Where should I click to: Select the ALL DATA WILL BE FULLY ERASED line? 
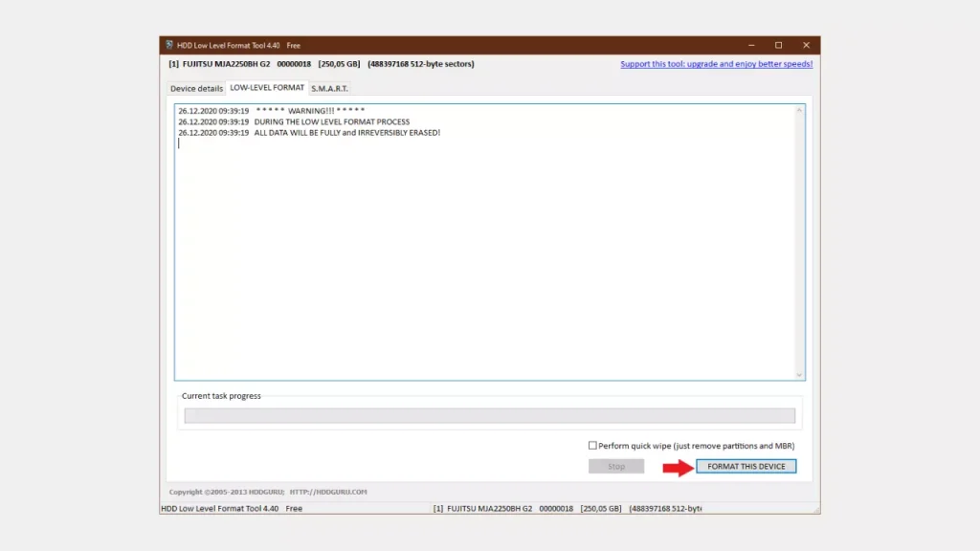[x=309, y=132]
